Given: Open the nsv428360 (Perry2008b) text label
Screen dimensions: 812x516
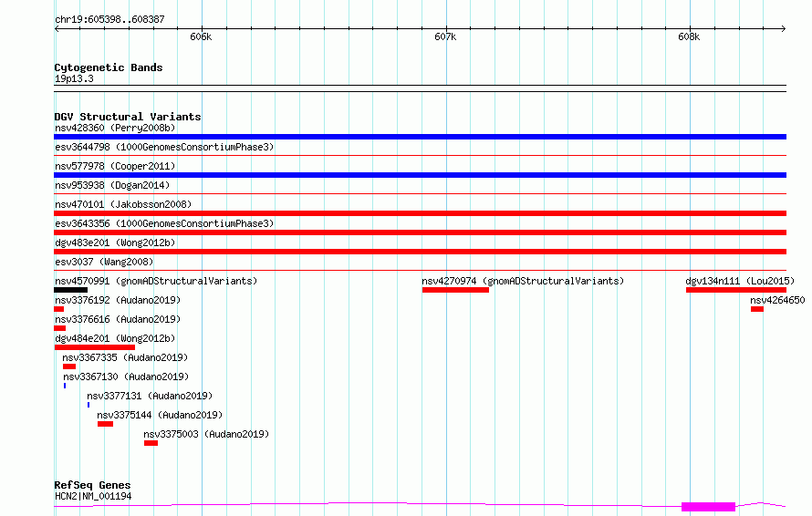Looking at the screenshot, I should click(x=115, y=128).
